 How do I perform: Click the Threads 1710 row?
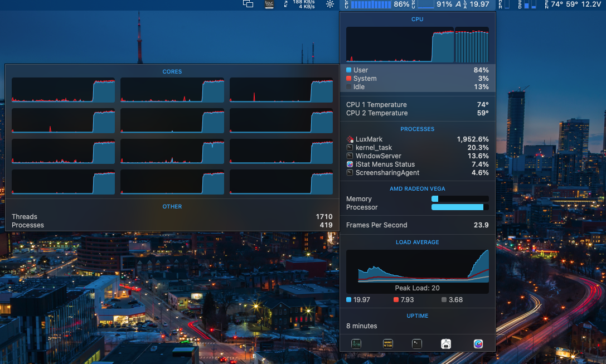click(x=172, y=217)
